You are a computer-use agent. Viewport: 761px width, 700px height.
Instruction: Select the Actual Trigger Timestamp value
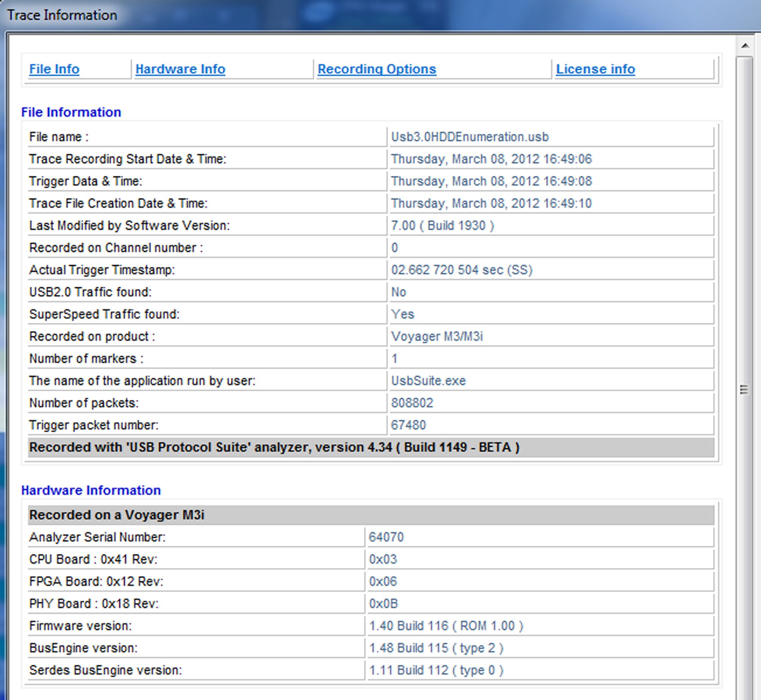point(462,270)
